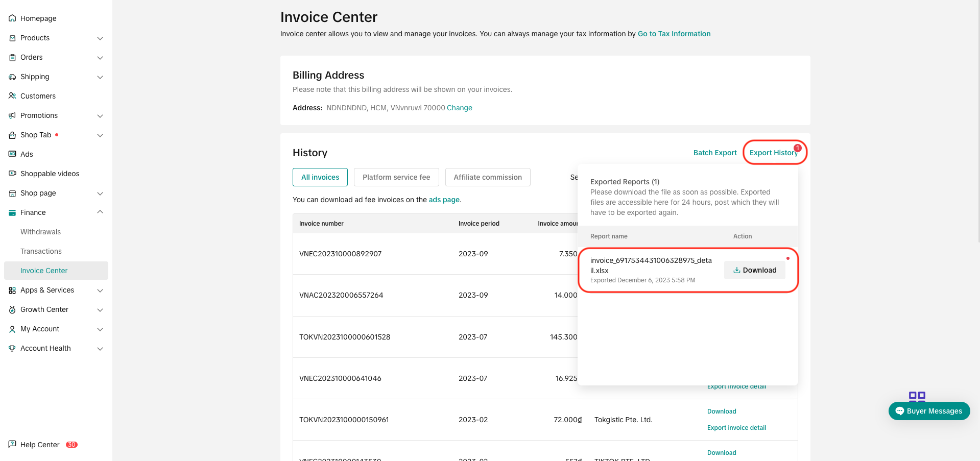Click the Go to Tax Information link
This screenshot has height=461, width=980.
[674, 34]
